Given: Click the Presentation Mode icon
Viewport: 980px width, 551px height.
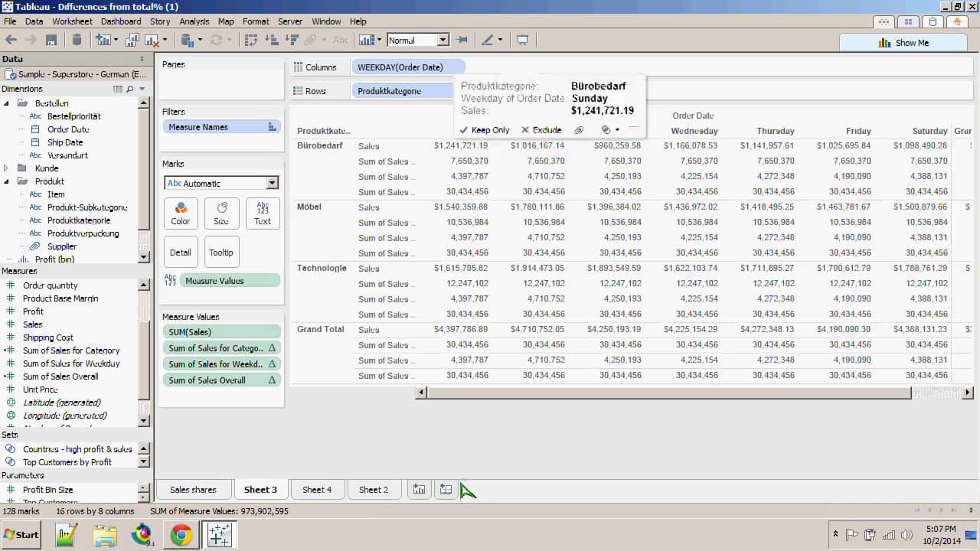Looking at the screenshot, I should coord(523,40).
